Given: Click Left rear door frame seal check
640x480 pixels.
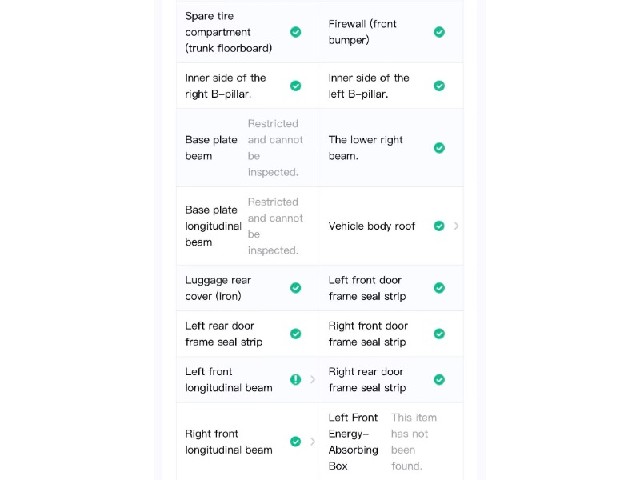Looking at the screenshot, I should point(296,333).
